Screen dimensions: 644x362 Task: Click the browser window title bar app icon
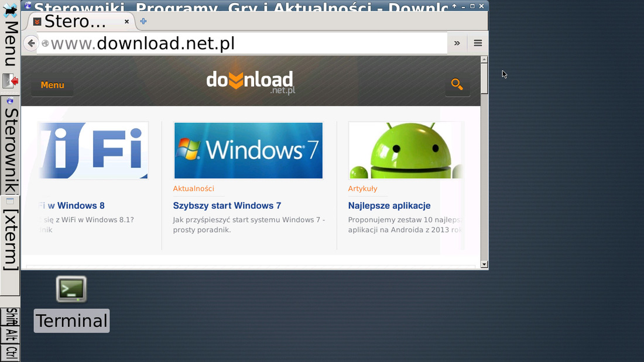(x=28, y=5)
